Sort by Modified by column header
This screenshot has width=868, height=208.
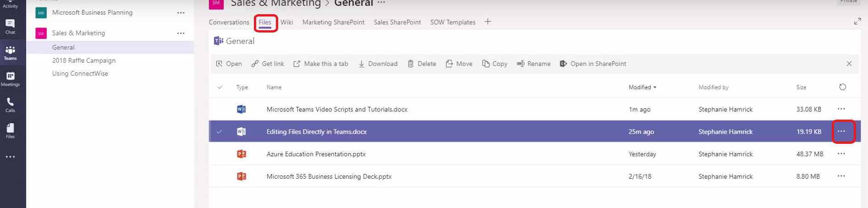click(713, 87)
